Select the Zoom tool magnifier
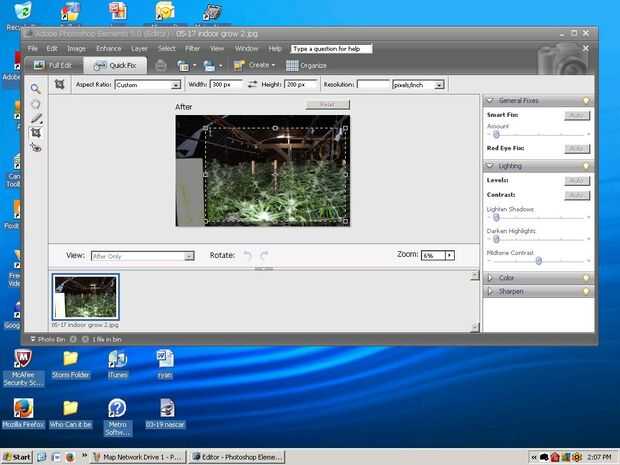This screenshot has height=465, width=620. tap(36, 89)
